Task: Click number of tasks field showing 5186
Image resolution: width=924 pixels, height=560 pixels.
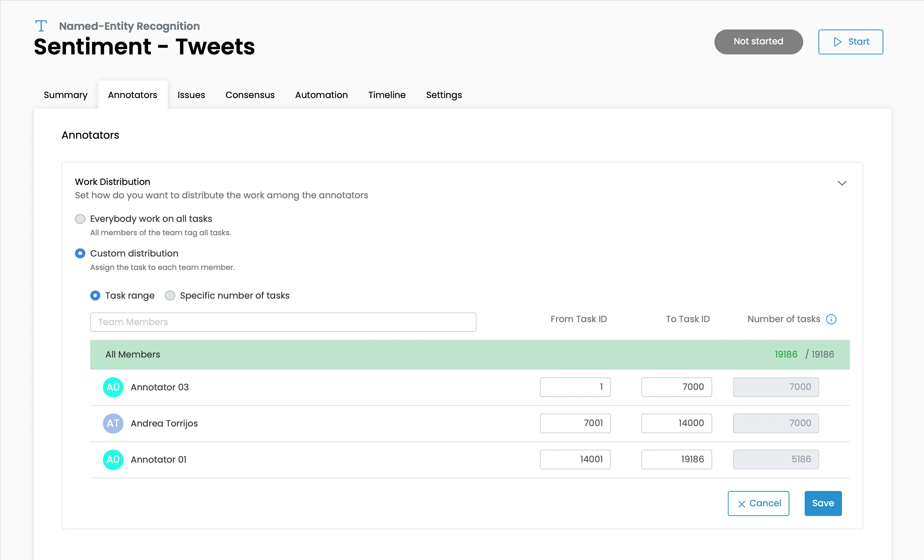Action: coord(776,459)
